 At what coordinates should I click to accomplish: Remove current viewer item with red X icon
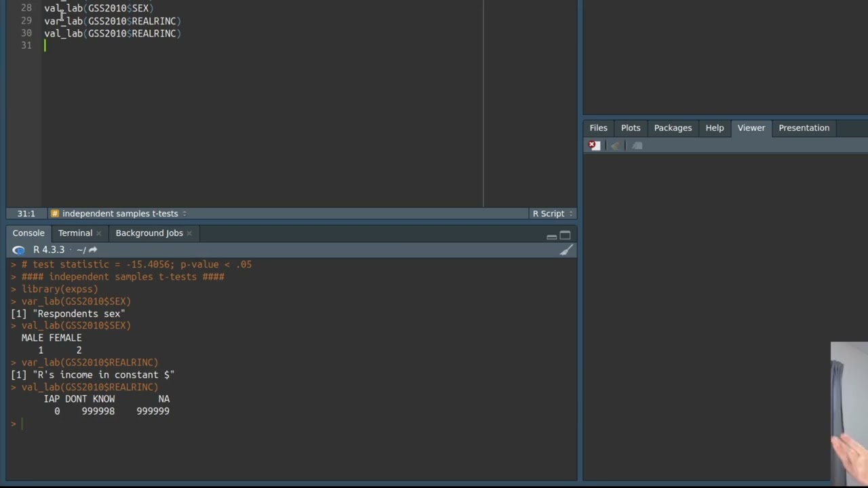[594, 145]
